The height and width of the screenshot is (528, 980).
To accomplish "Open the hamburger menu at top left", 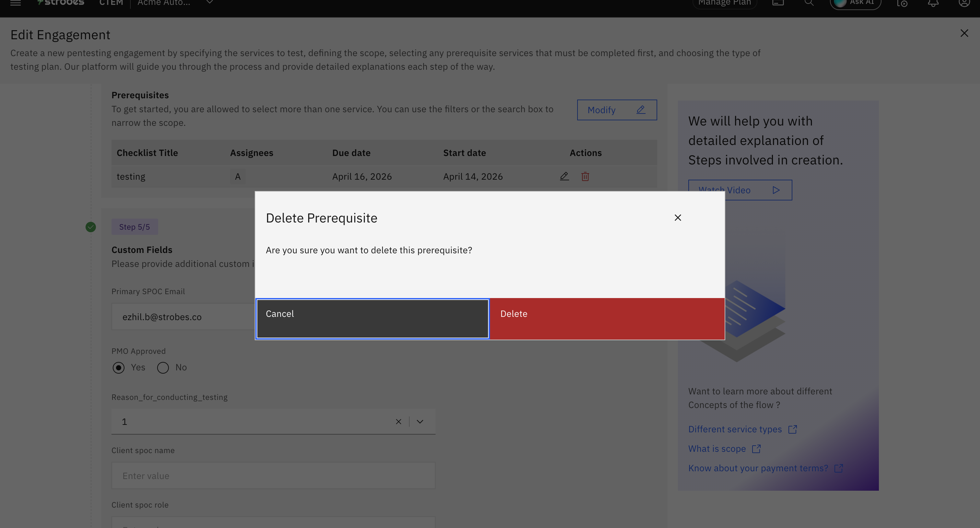I will pyautogui.click(x=16, y=3).
